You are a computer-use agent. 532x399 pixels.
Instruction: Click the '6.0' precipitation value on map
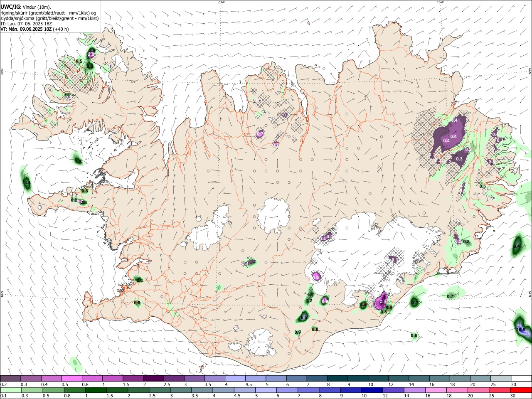tap(304, 318)
